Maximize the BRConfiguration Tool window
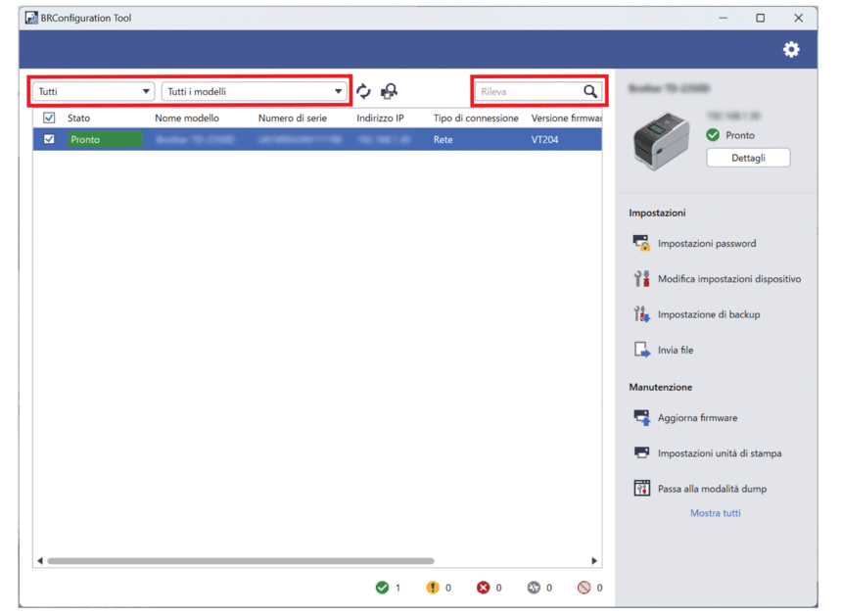The image size is (841, 616). (x=760, y=18)
